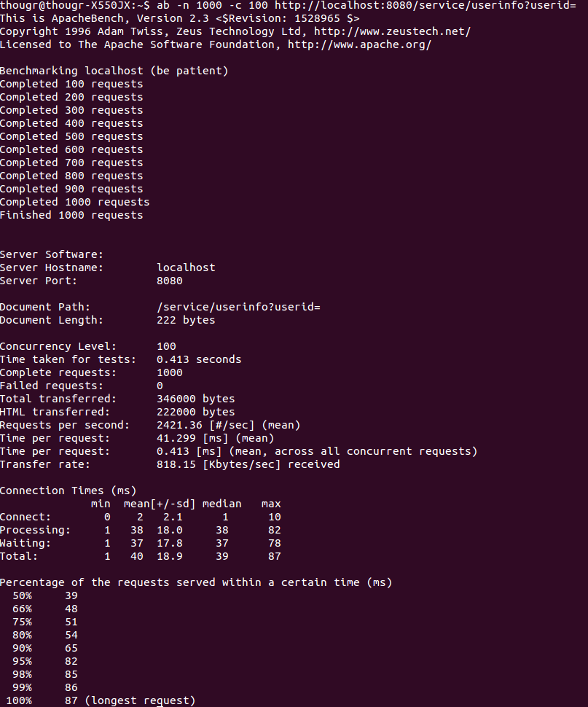
Task: Click the Document Length value '222 bytes'
Action: click(x=186, y=320)
